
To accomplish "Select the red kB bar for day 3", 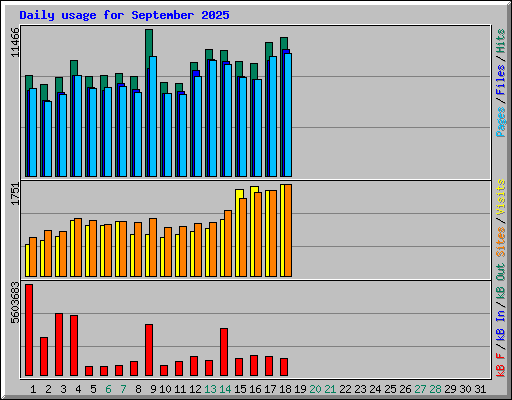I will (x=59, y=345).
